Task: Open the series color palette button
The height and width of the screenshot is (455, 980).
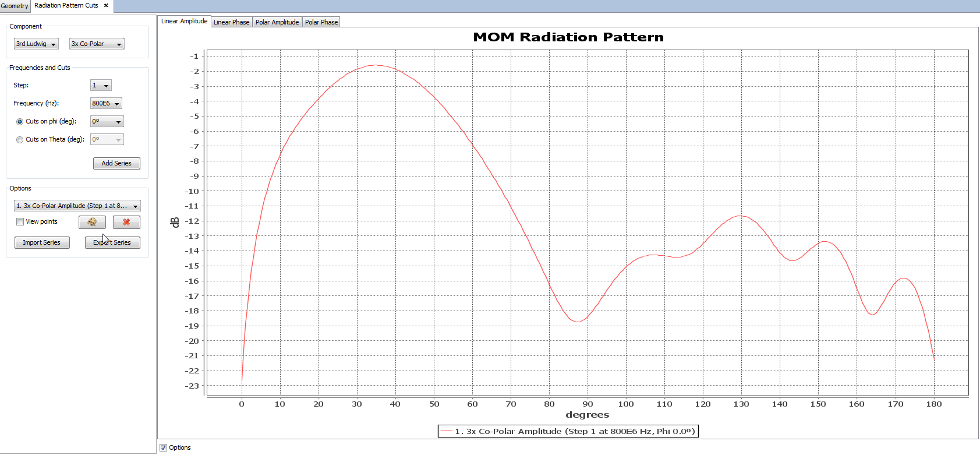Action: (x=92, y=222)
